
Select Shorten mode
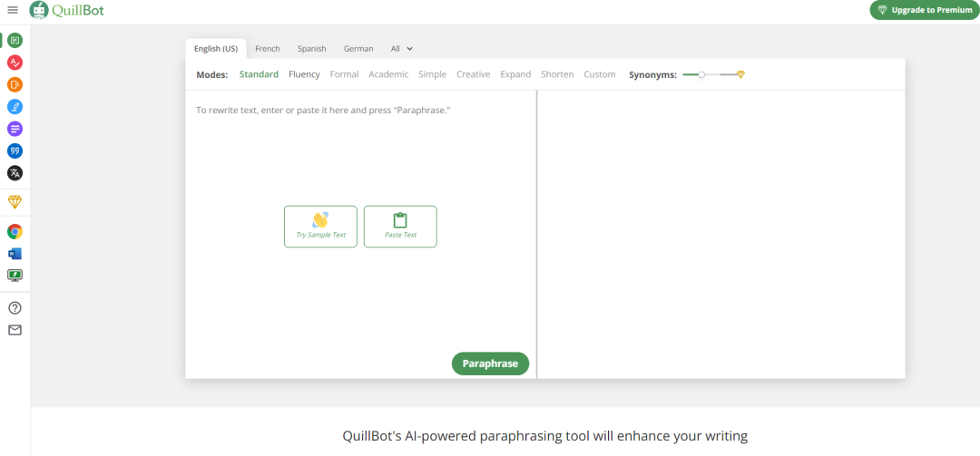pos(557,74)
